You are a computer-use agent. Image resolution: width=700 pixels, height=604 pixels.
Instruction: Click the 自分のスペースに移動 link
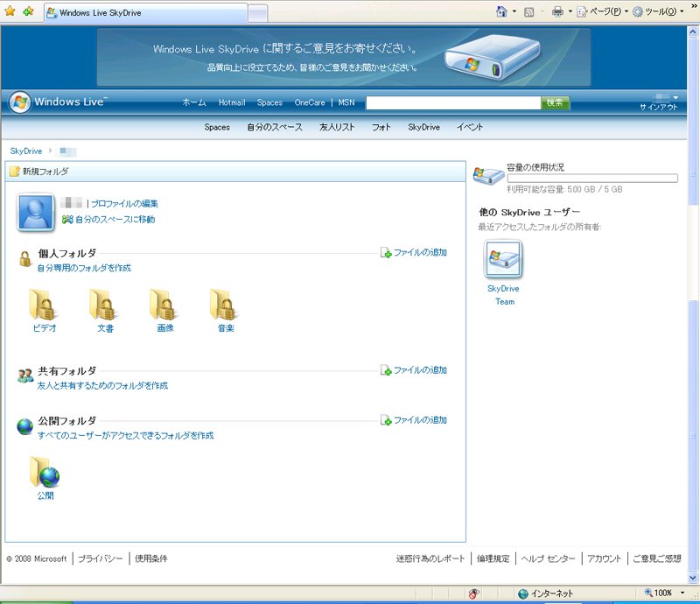click(x=115, y=220)
